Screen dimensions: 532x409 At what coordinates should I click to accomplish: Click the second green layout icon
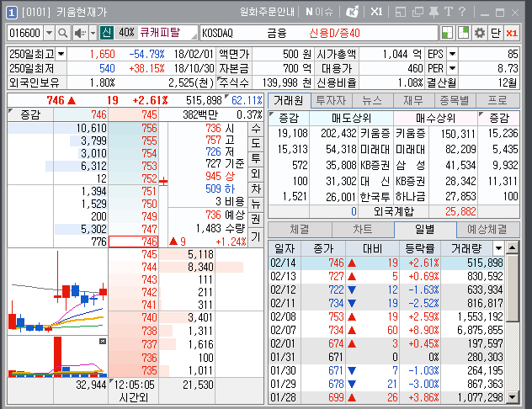point(463,33)
